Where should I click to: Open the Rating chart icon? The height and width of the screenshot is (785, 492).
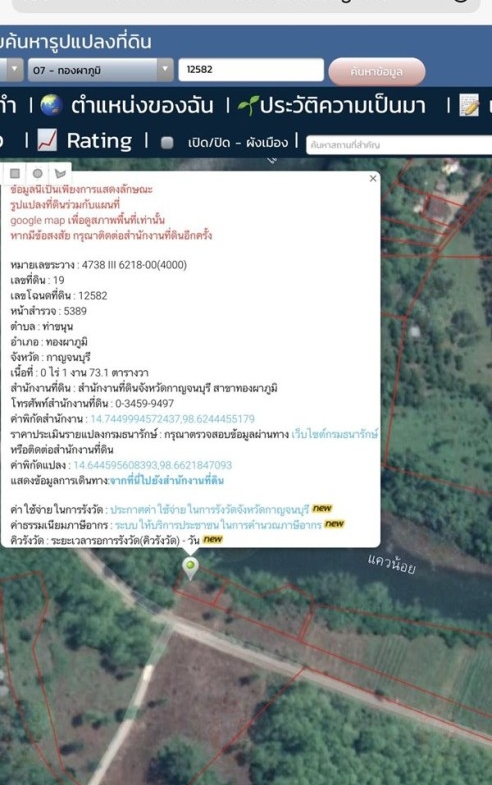click(x=47, y=141)
